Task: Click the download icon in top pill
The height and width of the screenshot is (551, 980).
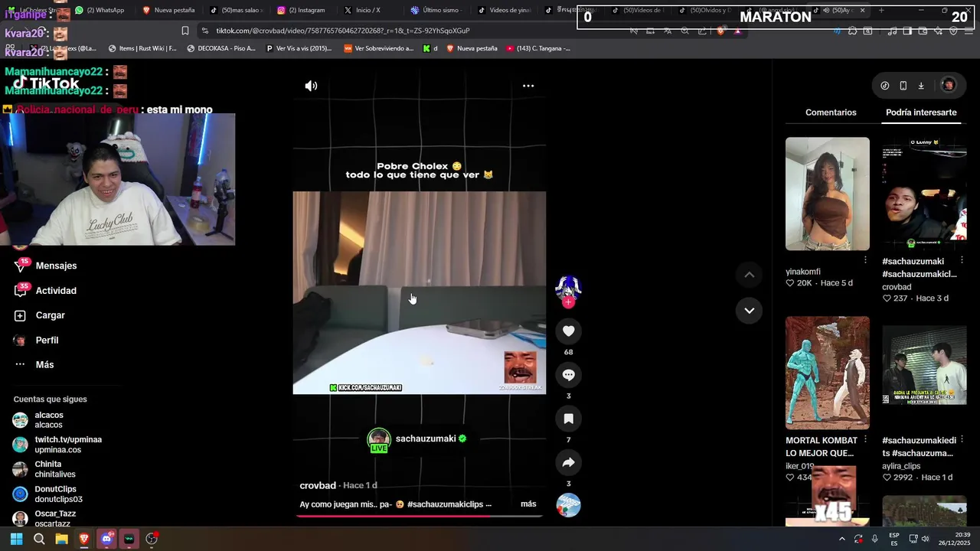Action: (x=921, y=86)
